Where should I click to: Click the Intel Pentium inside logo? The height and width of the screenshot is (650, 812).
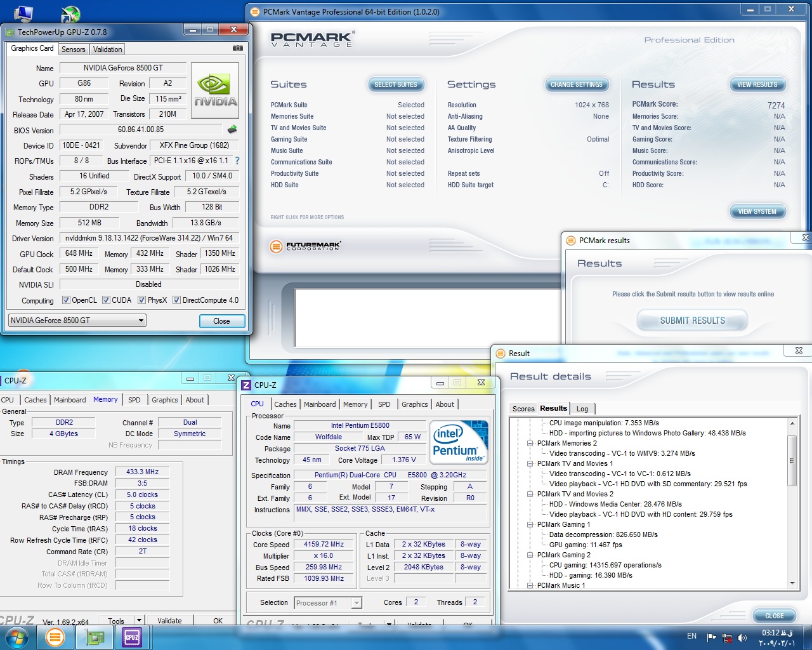coord(459,441)
